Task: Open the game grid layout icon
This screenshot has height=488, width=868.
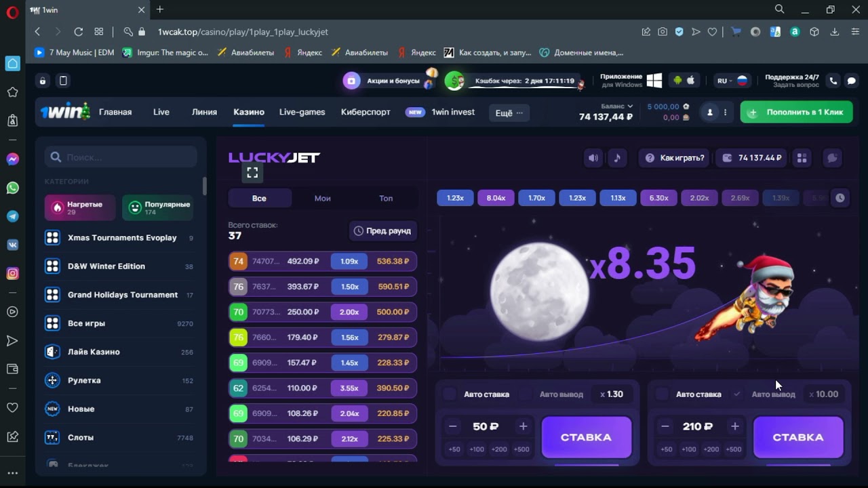Action: (x=802, y=158)
